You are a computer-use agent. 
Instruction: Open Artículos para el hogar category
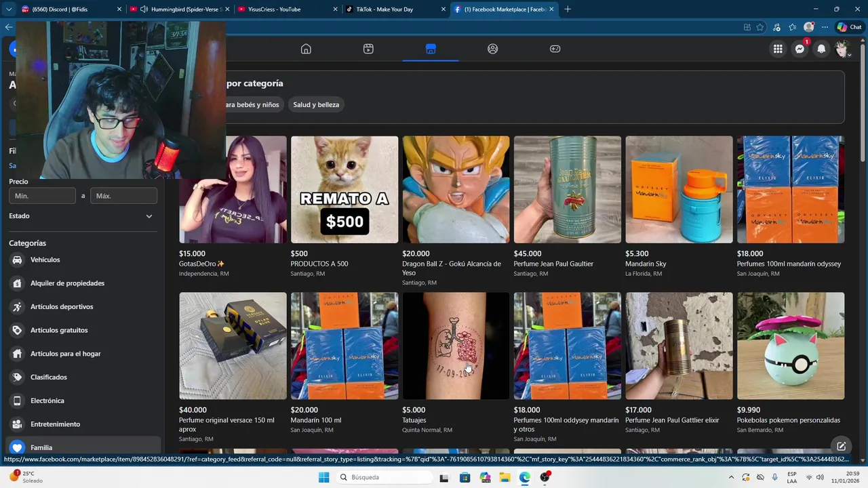[x=85, y=354]
